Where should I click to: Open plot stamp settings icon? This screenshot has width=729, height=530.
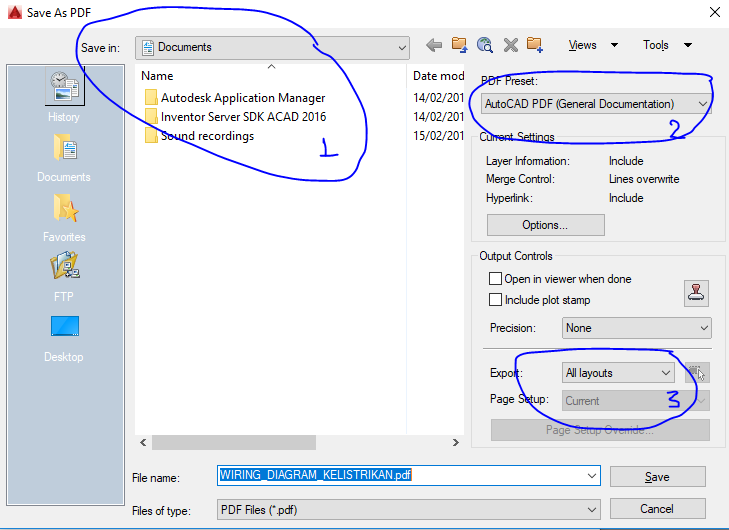coord(696,293)
